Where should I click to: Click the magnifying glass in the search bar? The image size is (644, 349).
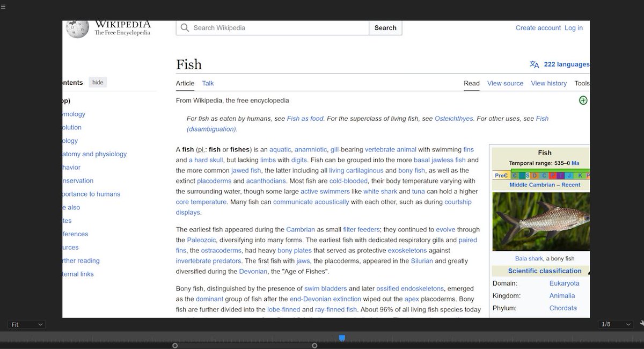point(184,27)
